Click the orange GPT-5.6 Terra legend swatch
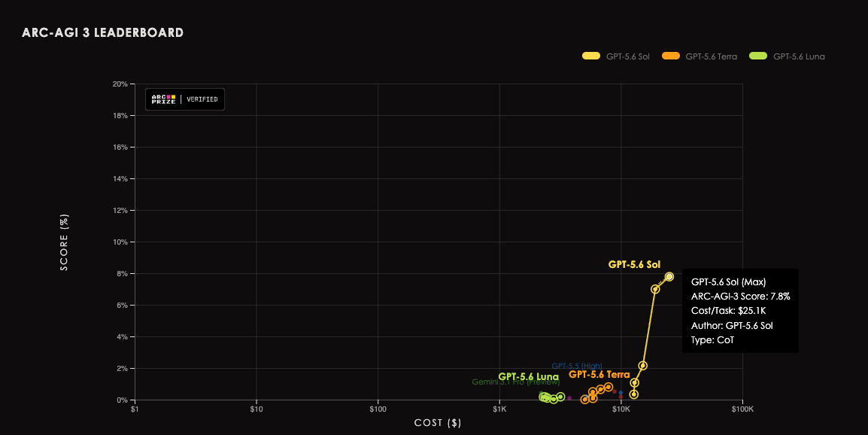868x435 pixels. 671,56
